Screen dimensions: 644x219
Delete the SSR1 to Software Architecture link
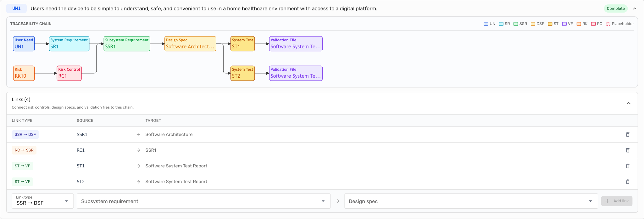pos(628,134)
